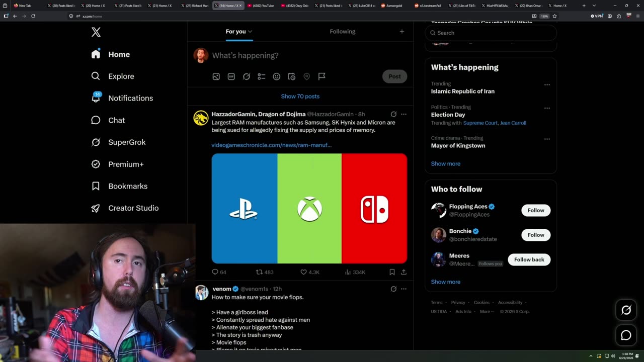Open SuperGrok in the sidebar
This screenshot has height=362, width=644.
(118, 142)
